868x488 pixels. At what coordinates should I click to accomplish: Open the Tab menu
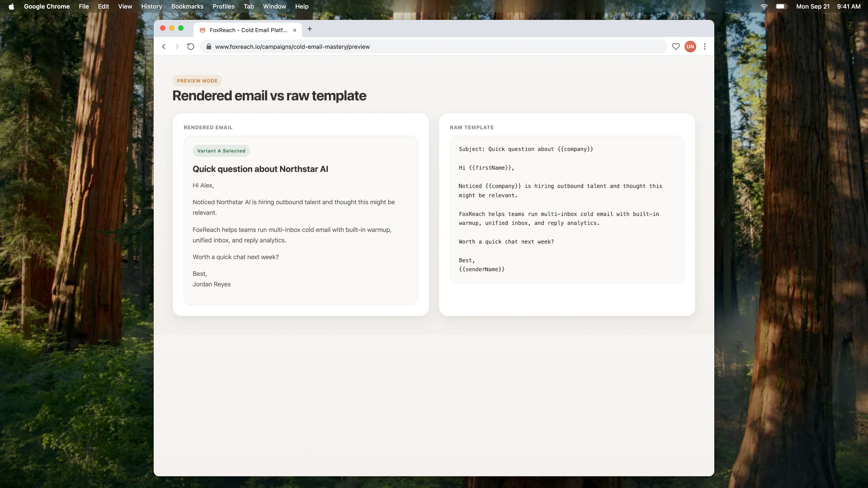(x=249, y=6)
